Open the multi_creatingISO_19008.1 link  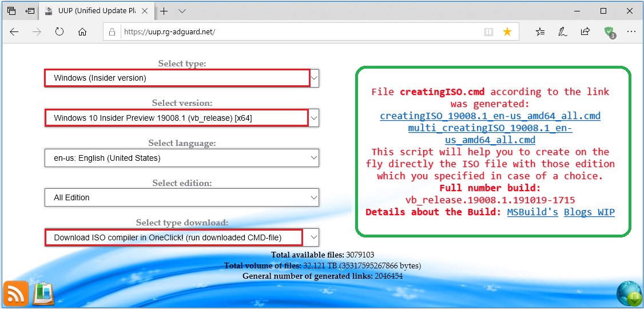(x=490, y=134)
